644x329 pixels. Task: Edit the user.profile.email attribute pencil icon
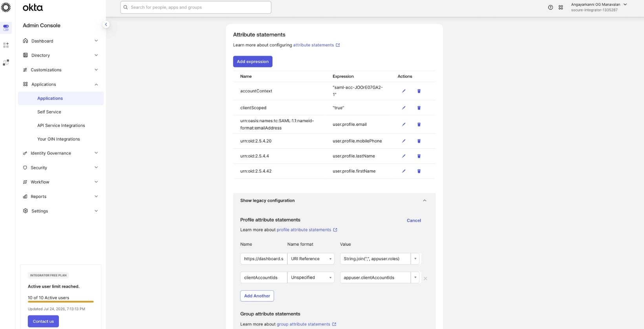(x=404, y=125)
